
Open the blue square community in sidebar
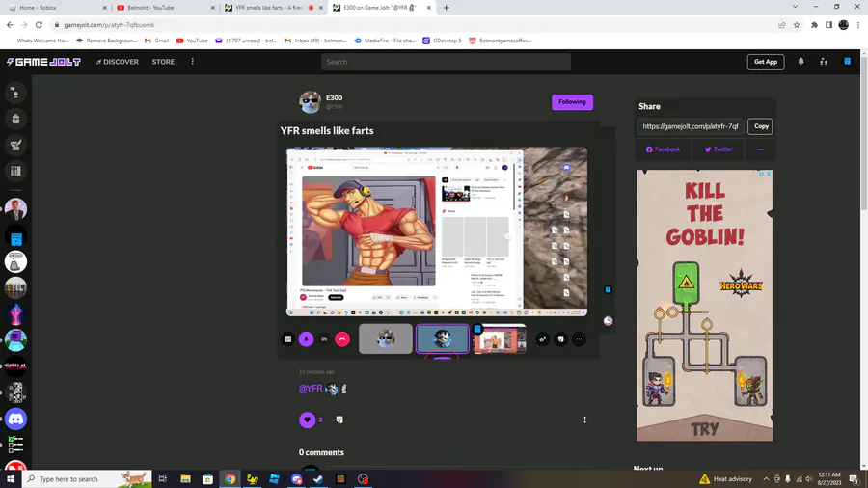pos(15,238)
